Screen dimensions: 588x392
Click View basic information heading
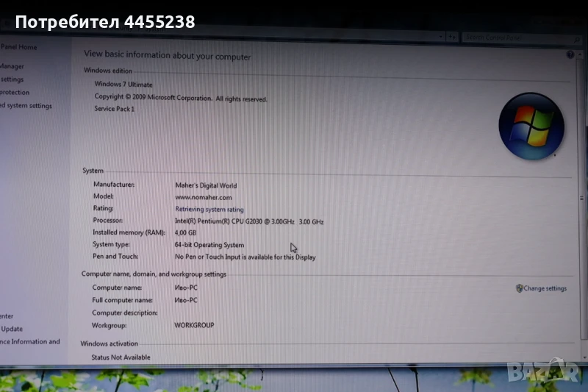click(168, 55)
